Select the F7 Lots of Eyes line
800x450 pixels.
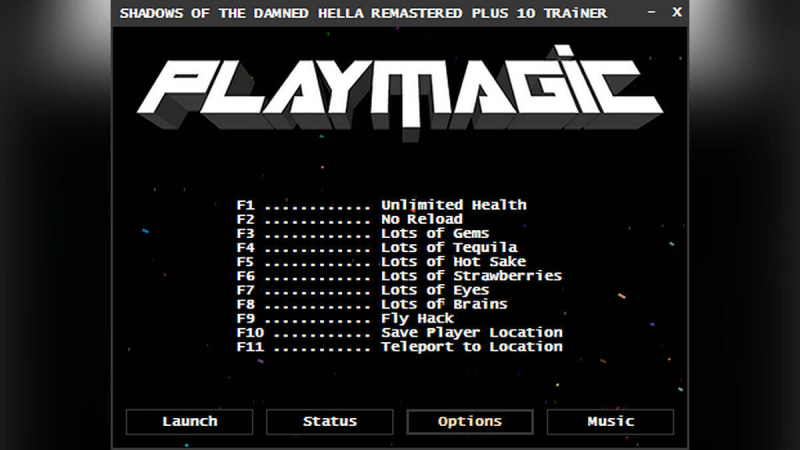click(363, 290)
